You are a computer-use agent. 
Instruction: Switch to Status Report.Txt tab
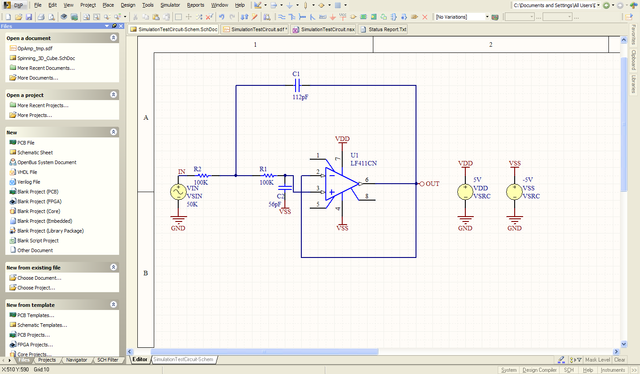383,29
